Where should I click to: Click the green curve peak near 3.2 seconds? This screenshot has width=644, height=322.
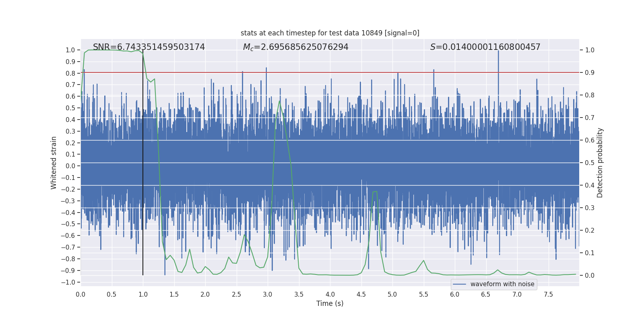click(x=280, y=101)
